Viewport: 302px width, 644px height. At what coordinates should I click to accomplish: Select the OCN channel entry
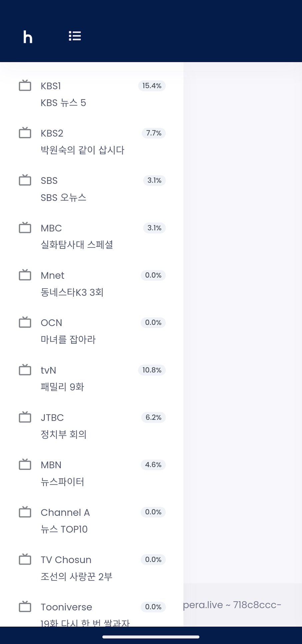tap(92, 331)
